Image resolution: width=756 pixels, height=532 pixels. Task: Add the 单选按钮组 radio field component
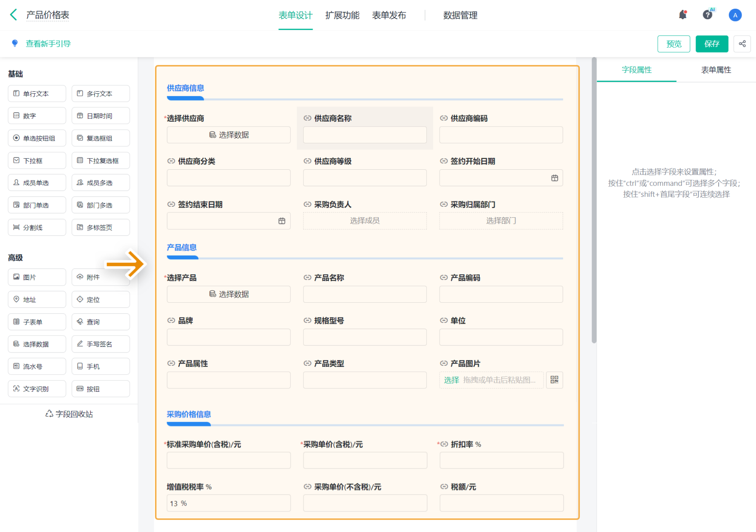tap(37, 138)
